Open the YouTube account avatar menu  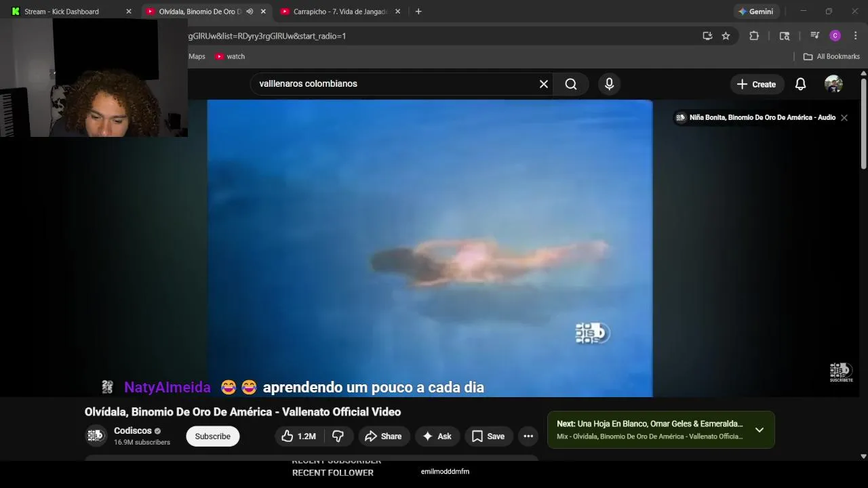(x=833, y=84)
